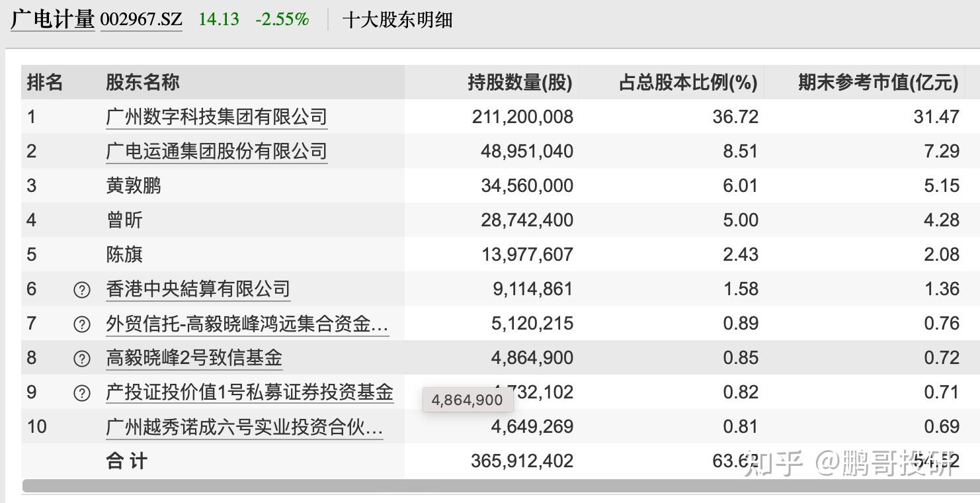Click market value 31.47
This screenshot has height=503, width=980.
point(936,117)
